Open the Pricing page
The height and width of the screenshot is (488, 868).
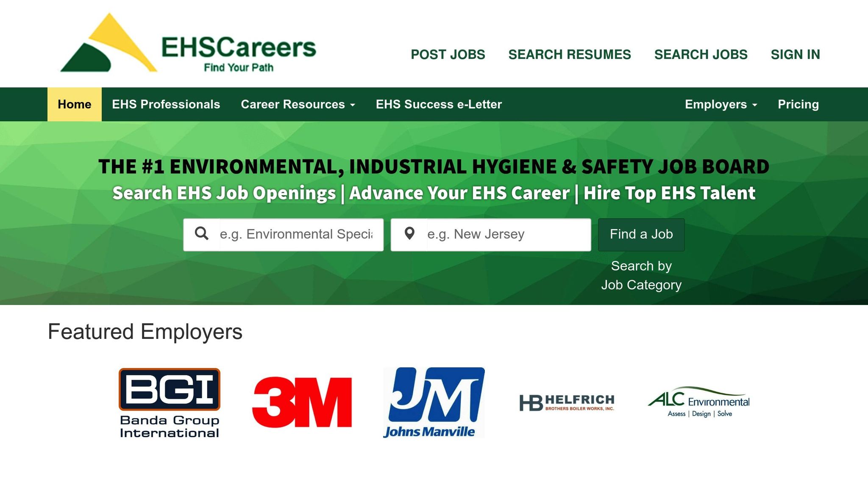tap(798, 104)
